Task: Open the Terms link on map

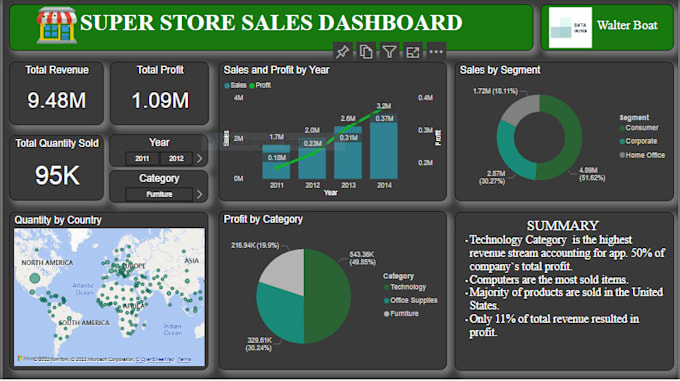Action: tap(185, 359)
